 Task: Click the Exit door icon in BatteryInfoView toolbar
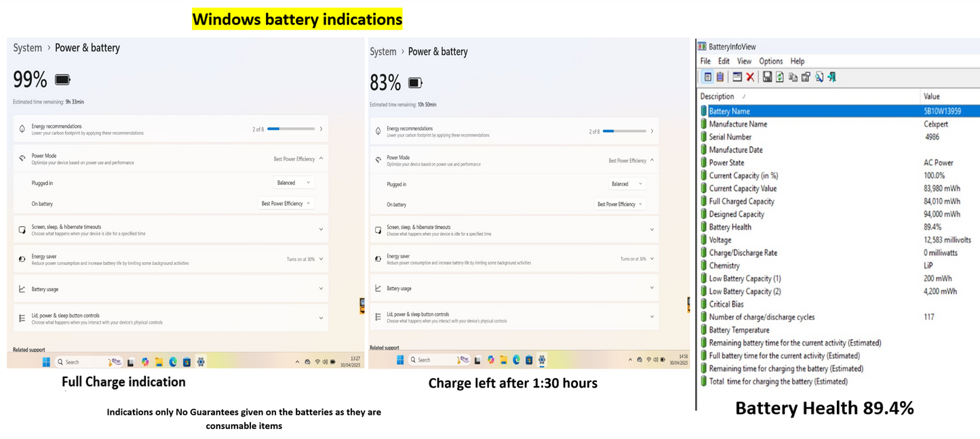click(832, 77)
